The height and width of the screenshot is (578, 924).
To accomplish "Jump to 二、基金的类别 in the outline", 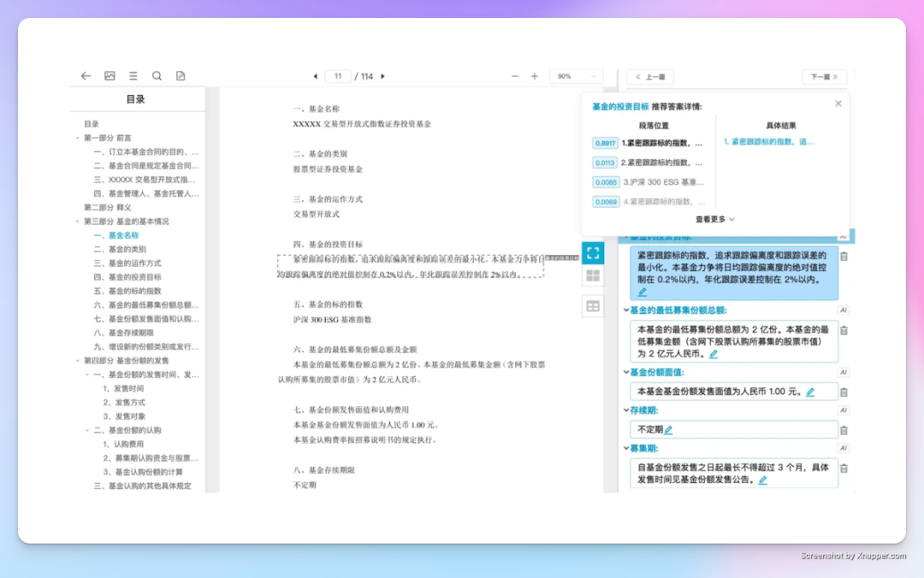I will coord(120,249).
